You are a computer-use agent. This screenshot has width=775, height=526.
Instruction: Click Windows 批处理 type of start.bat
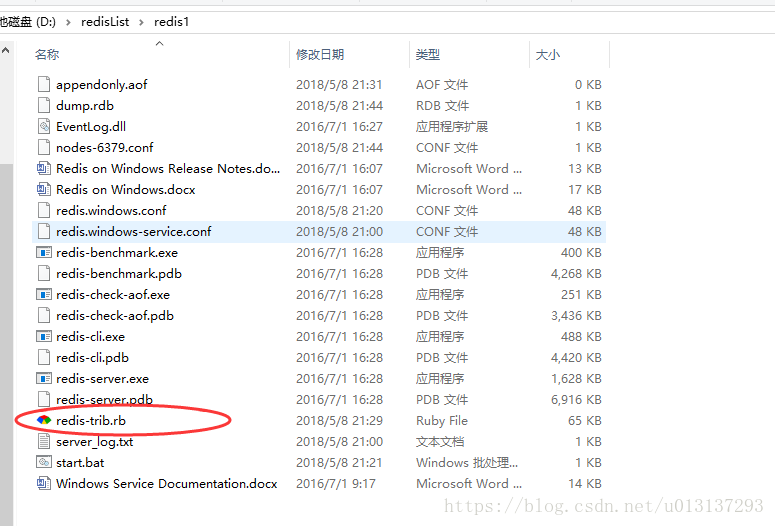[467, 463]
